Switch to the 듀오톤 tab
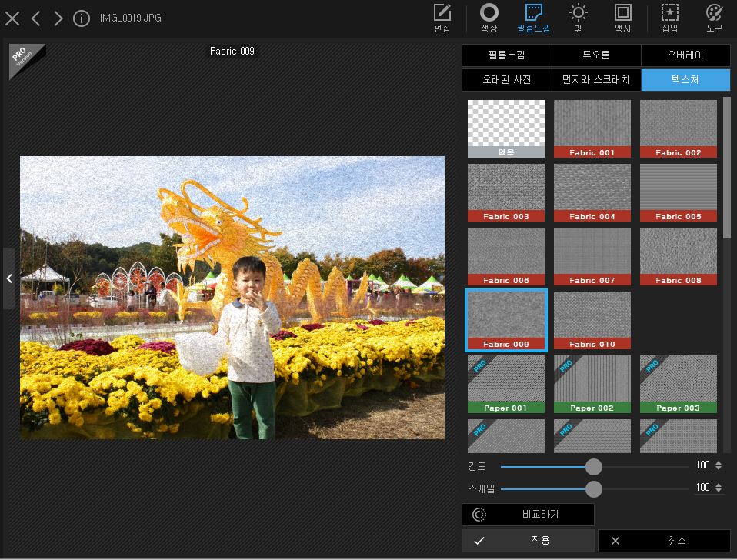Viewport: 737px width, 560px height. [596, 55]
